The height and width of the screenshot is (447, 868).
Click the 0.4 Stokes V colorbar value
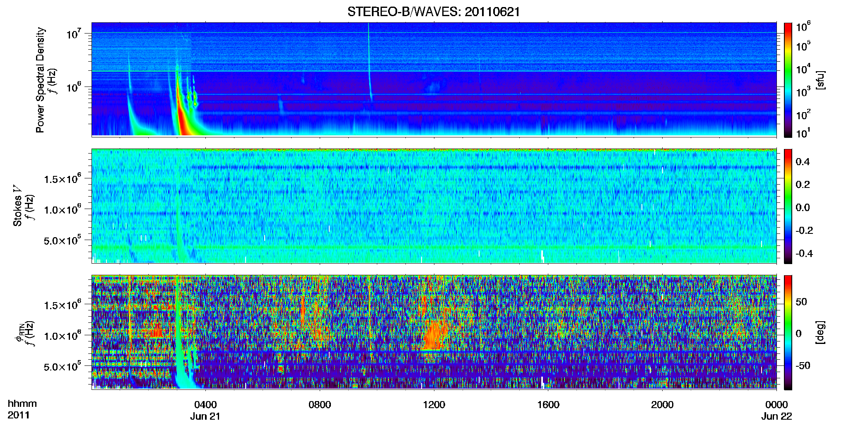[803, 162]
